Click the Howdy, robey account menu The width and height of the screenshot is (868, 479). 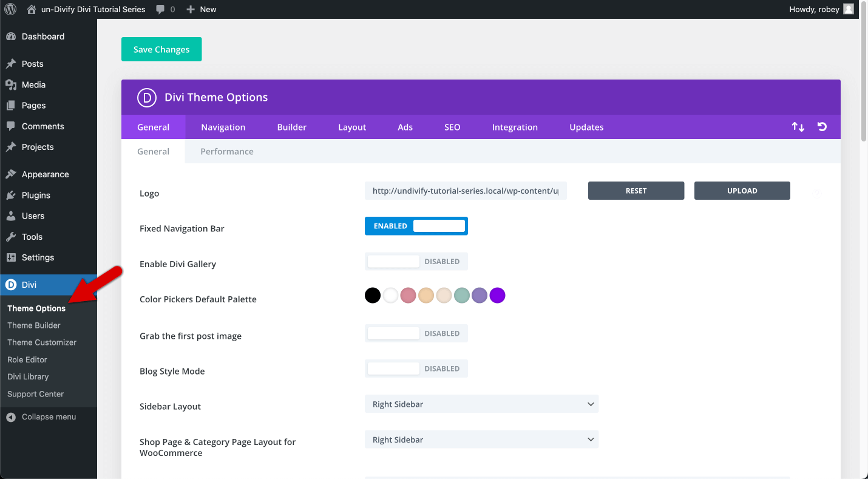pos(822,9)
